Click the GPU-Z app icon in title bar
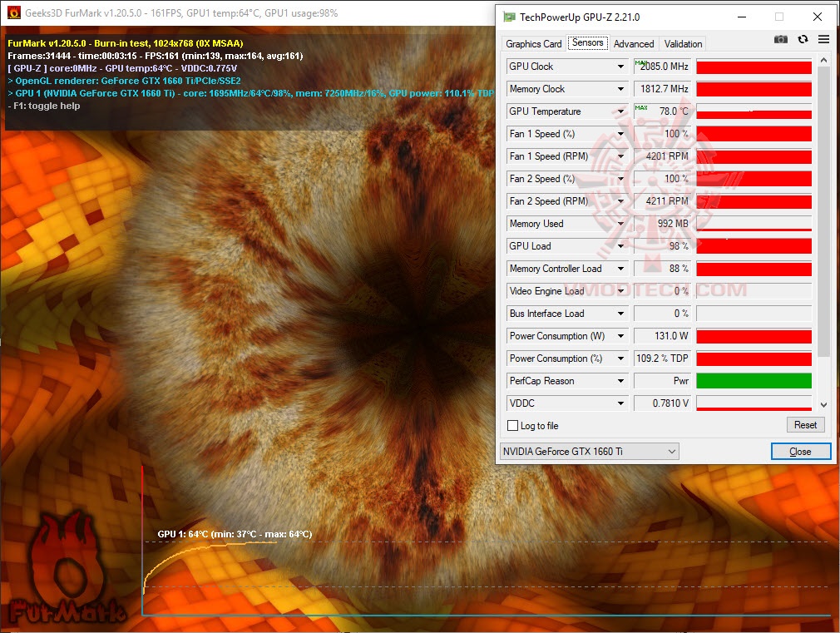 [509, 17]
